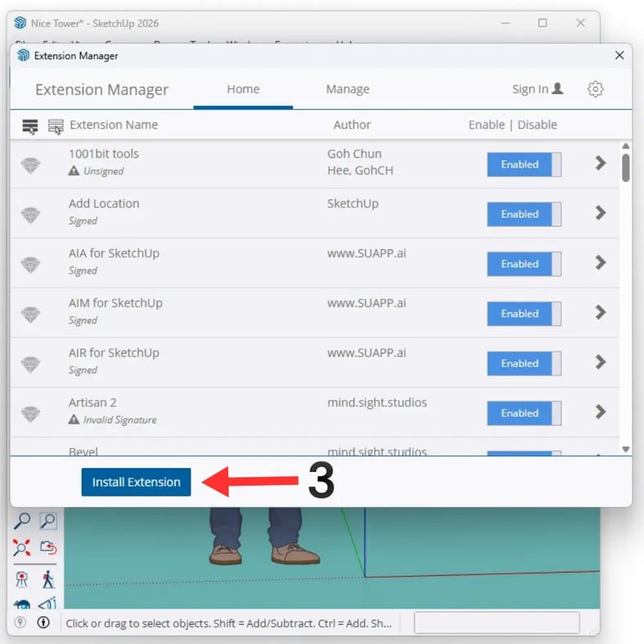The height and width of the screenshot is (644, 644).
Task: Sort by Author column header
Action: click(352, 124)
